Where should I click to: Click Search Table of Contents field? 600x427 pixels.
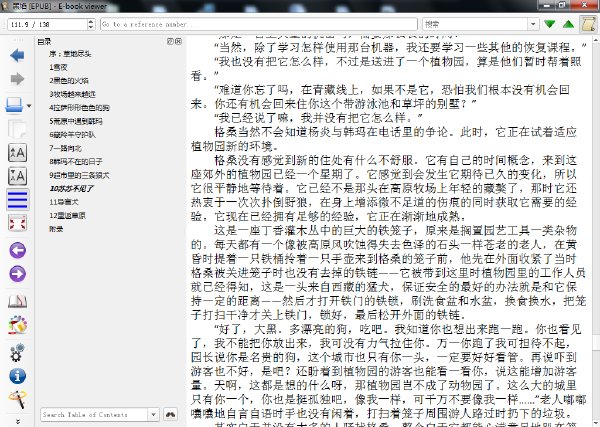pyautogui.click(x=94, y=414)
